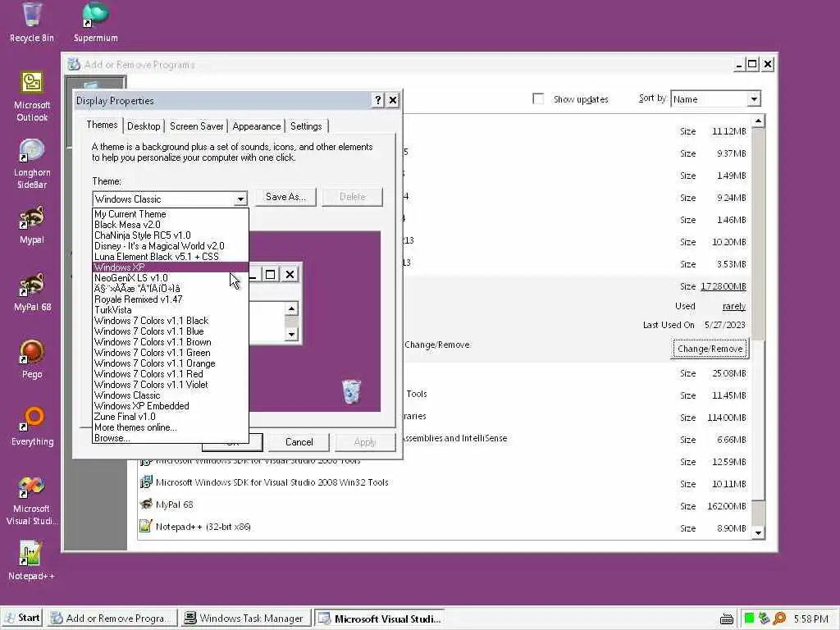Image resolution: width=840 pixels, height=630 pixels.
Task: Launch the Microsoft Visual Studio desktop shortcut
Action: (32, 501)
